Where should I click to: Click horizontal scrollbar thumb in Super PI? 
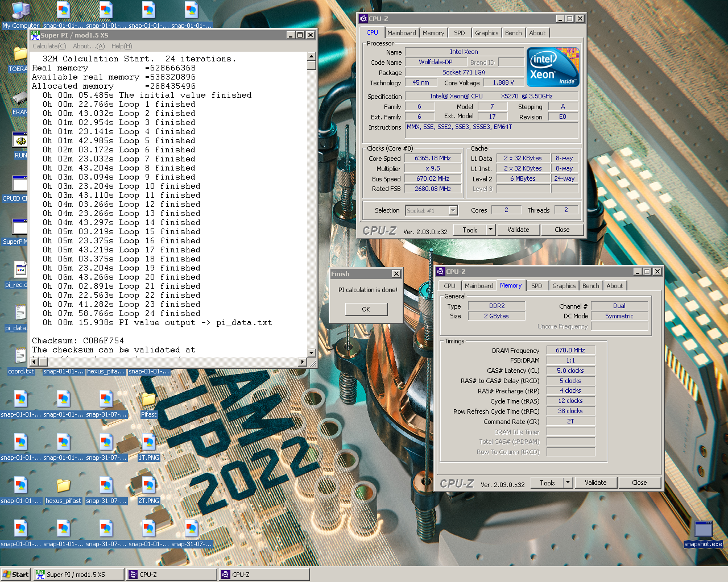coord(43,361)
